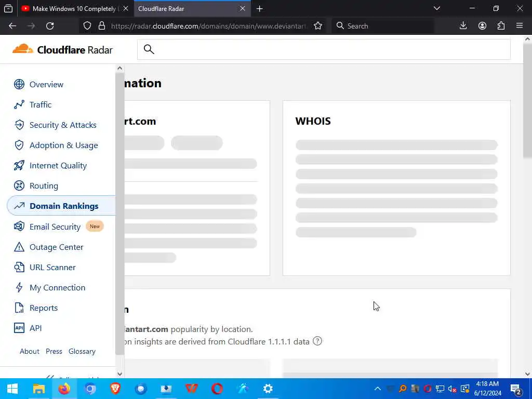Open the Traffic section
This screenshot has width=532, height=399.
tap(41, 105)
